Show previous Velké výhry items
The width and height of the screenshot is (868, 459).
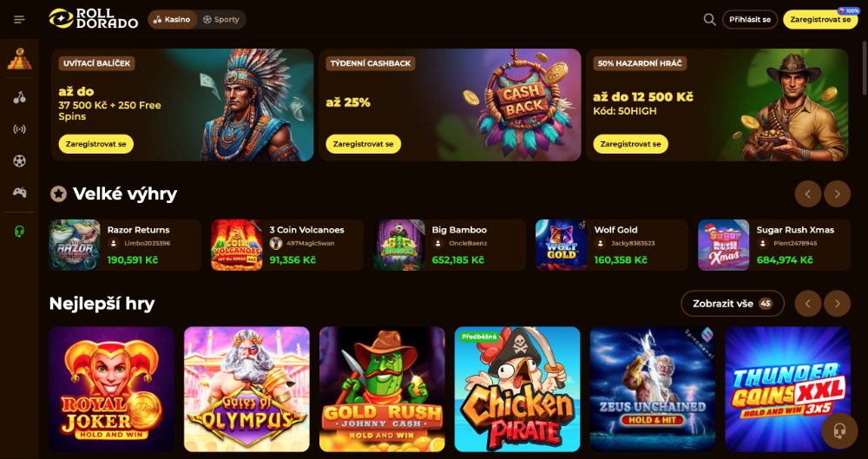coord(807,193)
